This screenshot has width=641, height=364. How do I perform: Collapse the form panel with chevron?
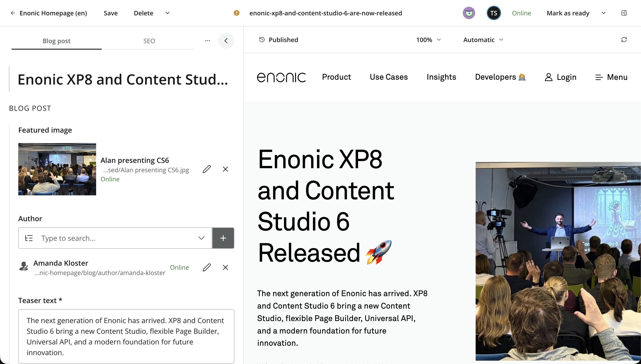(x=226, y=41)
